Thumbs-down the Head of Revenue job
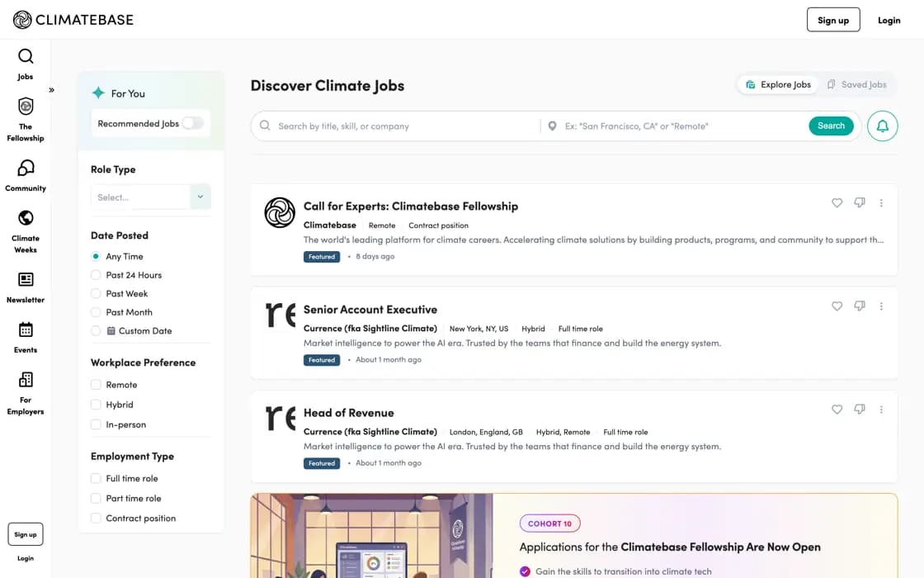 [860, 410]
